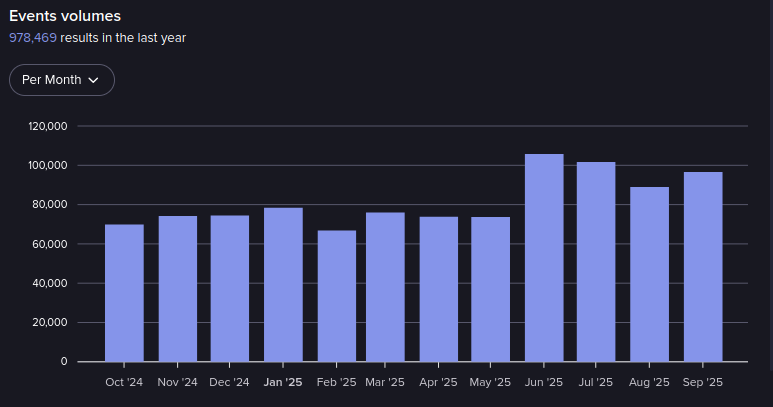The width and height of the screenshot is (773, 407).
Task: Click the Sep '25 x-axis label
Action: [702, 382]
